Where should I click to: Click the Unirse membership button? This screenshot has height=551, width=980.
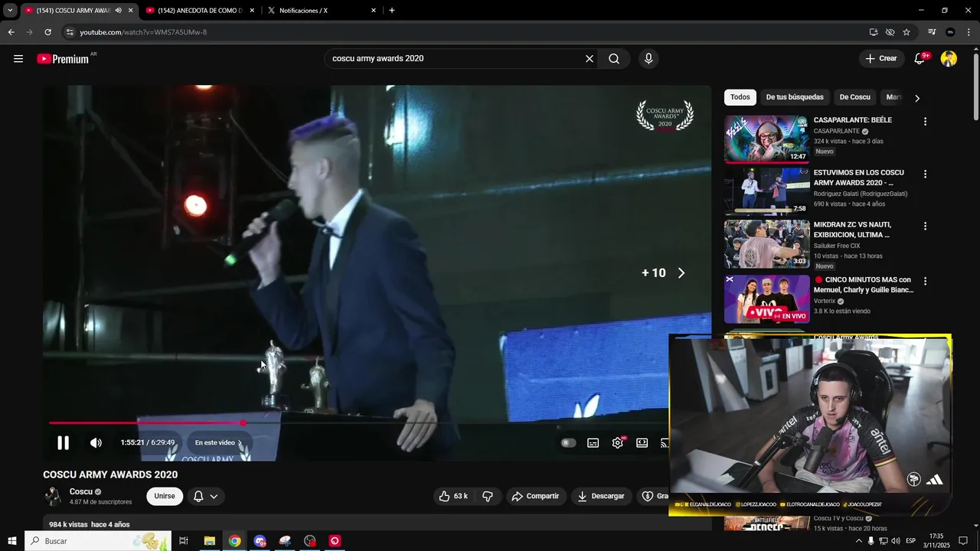[165, 496]
